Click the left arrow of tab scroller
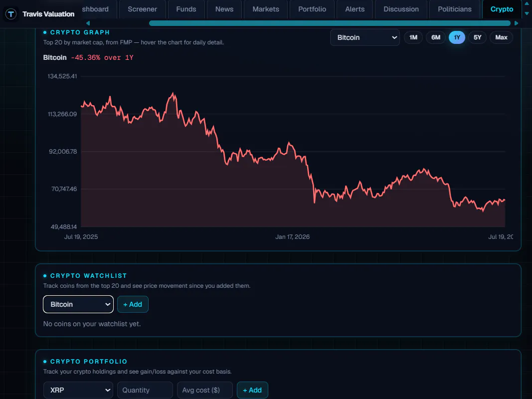The width and height of the screenshot is (532, 399). tap(88, 23)
